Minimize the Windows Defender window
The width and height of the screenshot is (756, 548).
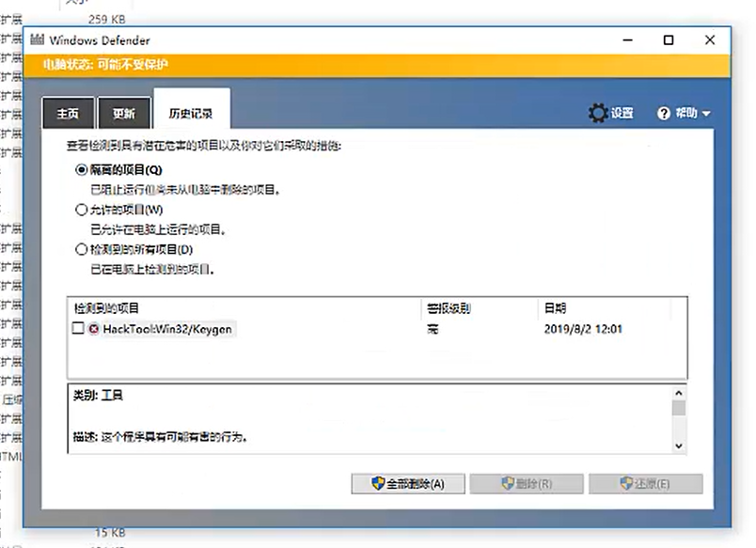627,40
